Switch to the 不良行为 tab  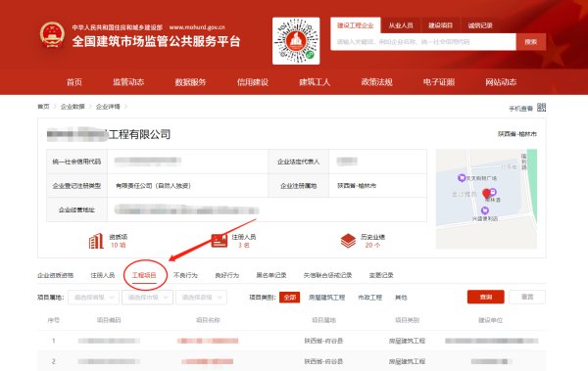[x=185, y=275]
